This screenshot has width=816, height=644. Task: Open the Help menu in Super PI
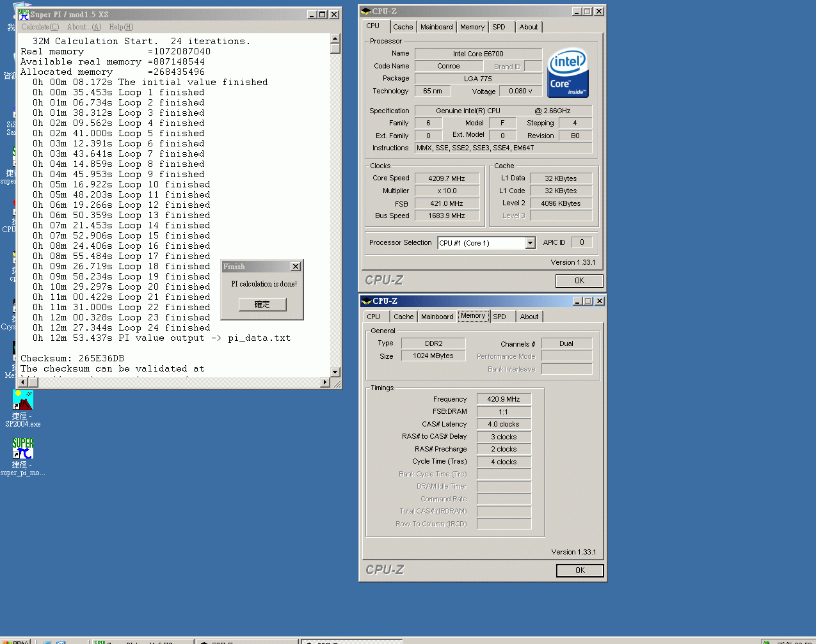(x=121, y=27)
